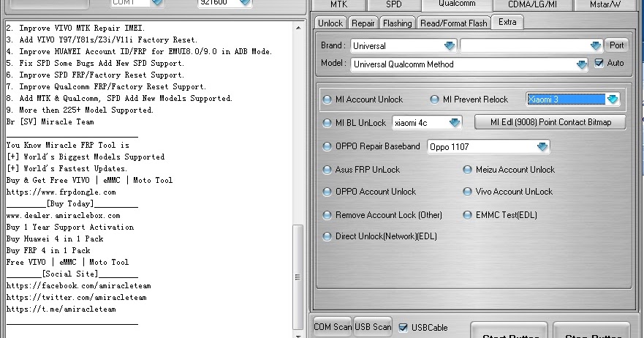Click the https://twitter.com/amiracleteam line

[x=77, y=297]
